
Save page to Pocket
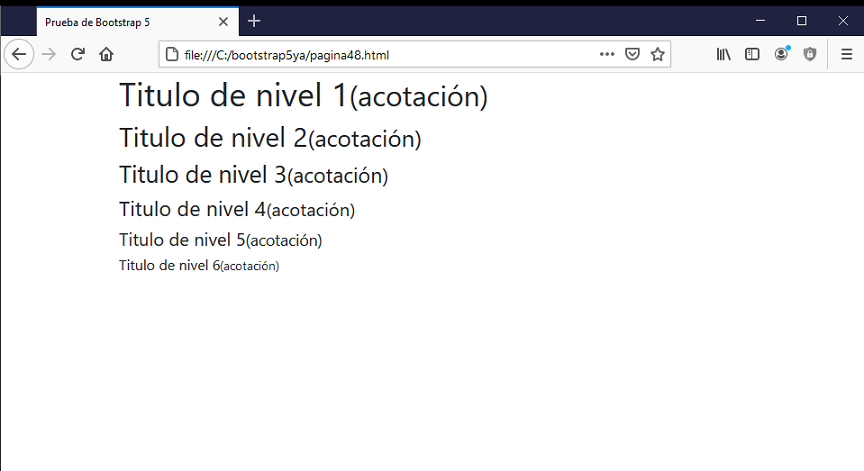(632, 54)
